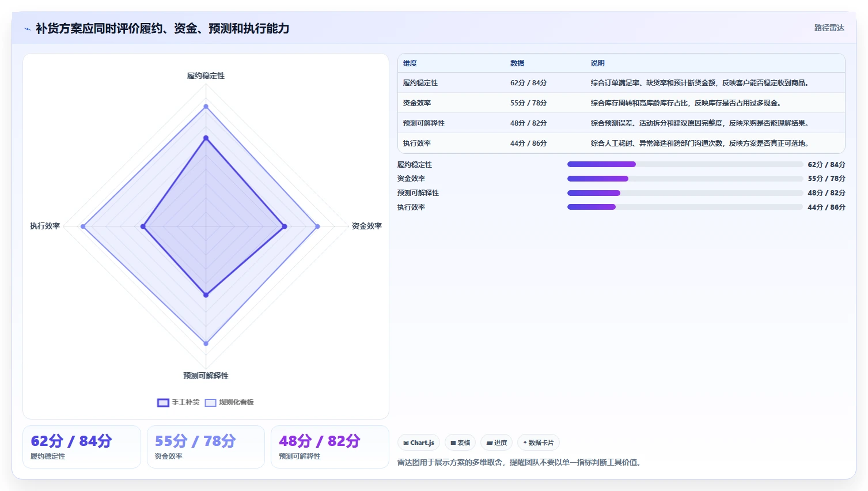Click the description starting 综合预测误差
Image resolution: width=868 pixels, height=491 pixels.
click(700, 123)
